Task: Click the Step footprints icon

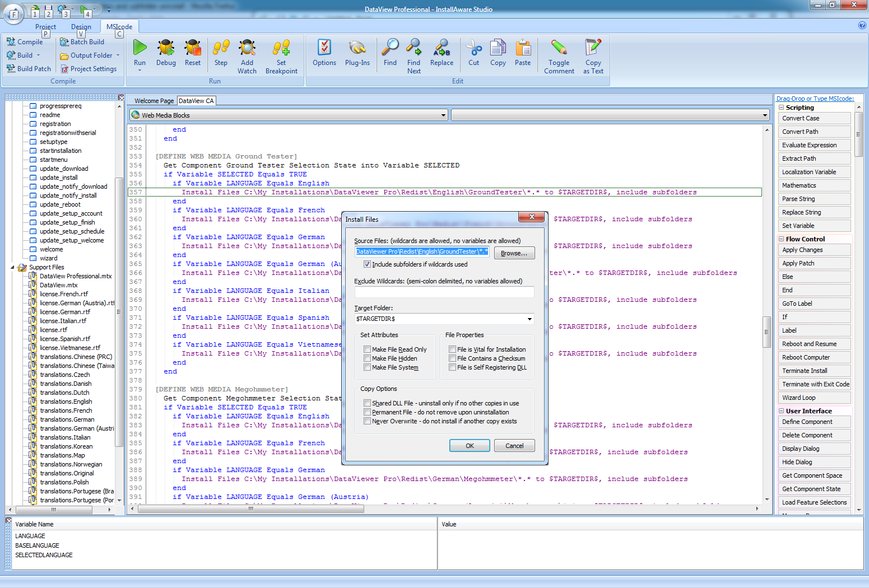Action: (221, 48)
